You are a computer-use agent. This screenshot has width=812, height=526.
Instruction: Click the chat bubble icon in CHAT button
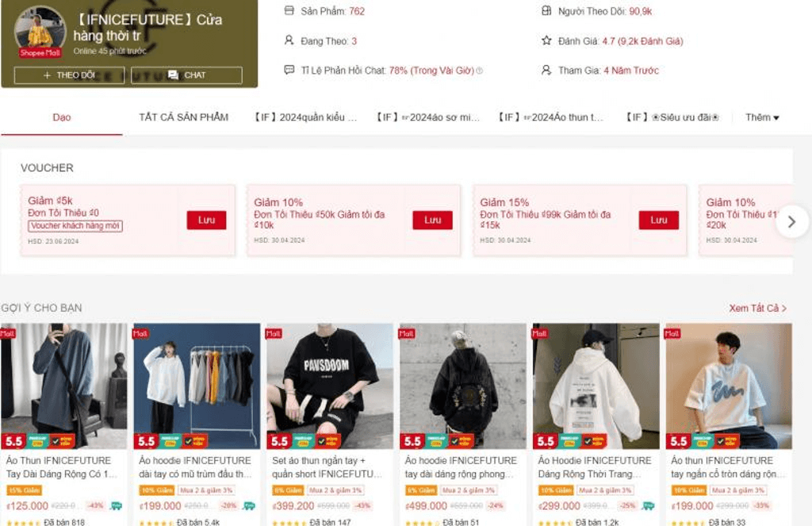(x=173, y=75)
